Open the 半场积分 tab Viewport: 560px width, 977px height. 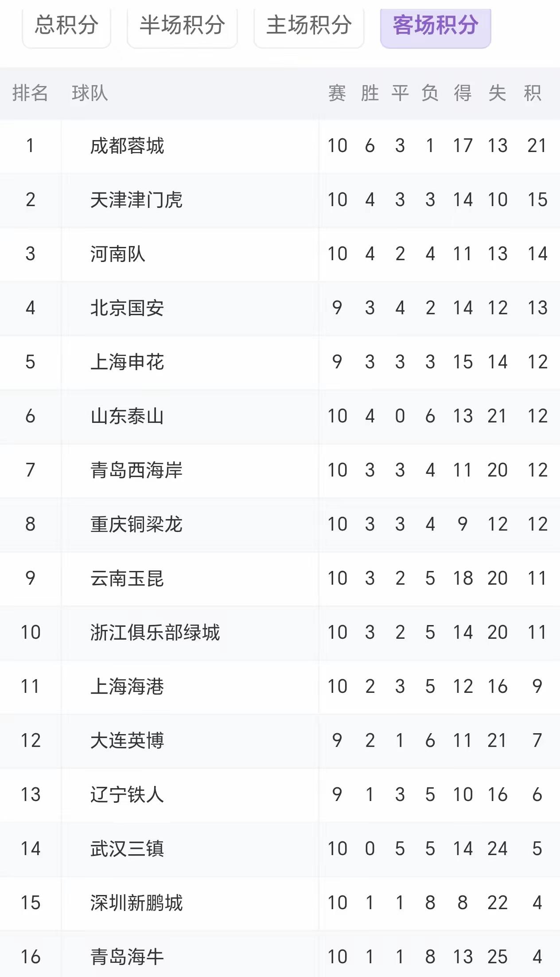[182, 26]
